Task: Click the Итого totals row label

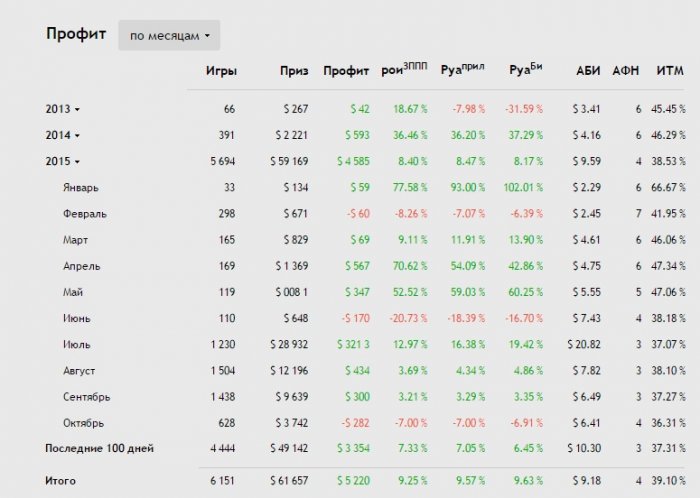Action: click(x=60, y=481)
